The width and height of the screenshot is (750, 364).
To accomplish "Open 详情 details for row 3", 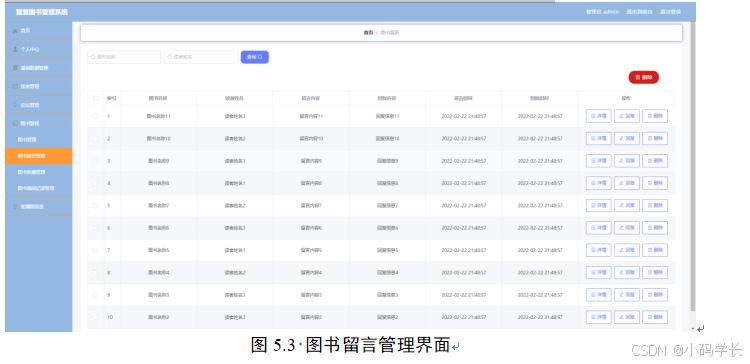I will pyautogui.click(x=598, y=161).
